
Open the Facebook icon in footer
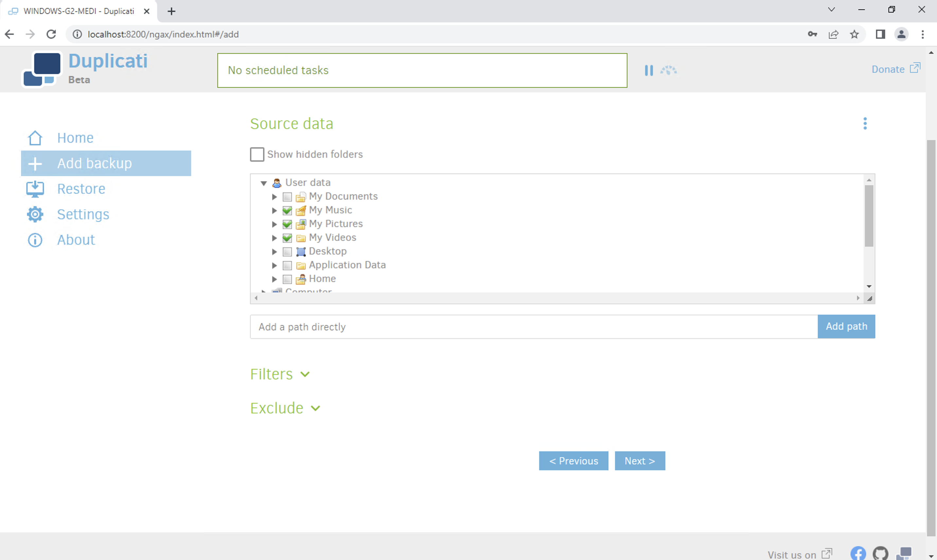(x=858, y=553)
